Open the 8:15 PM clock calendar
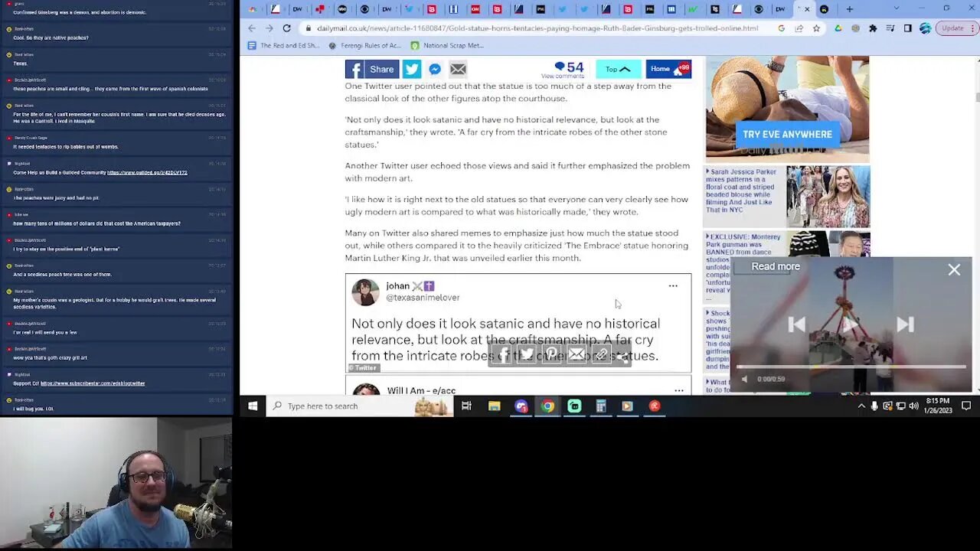Image resolution: width=980 pixels, height=551 pixels. click(937, 406)
